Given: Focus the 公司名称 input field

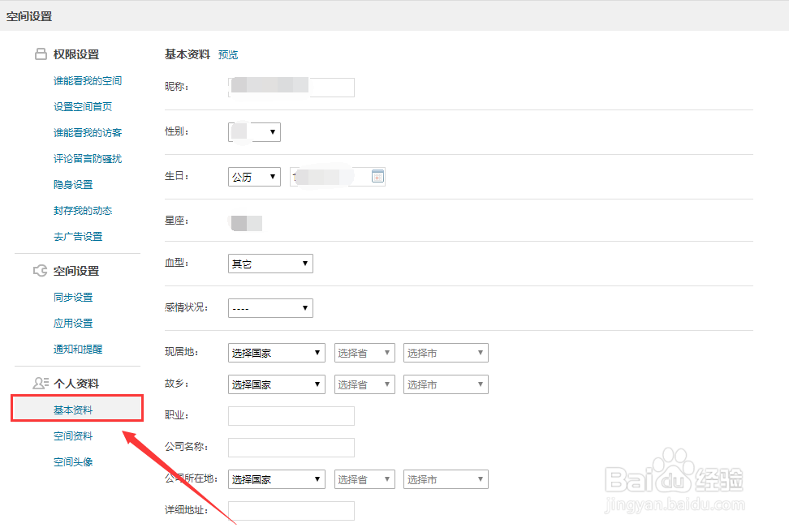Looking at the screenshot, I should coord(291,448).
